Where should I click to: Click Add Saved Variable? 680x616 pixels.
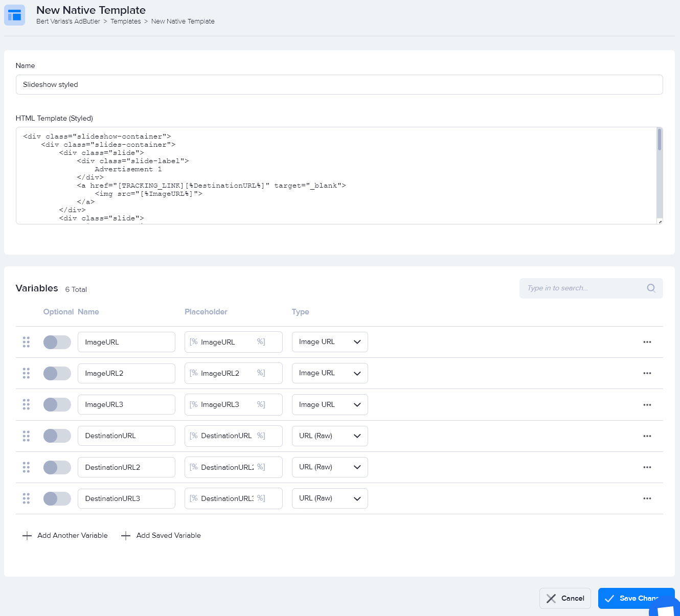pos(161,536)
